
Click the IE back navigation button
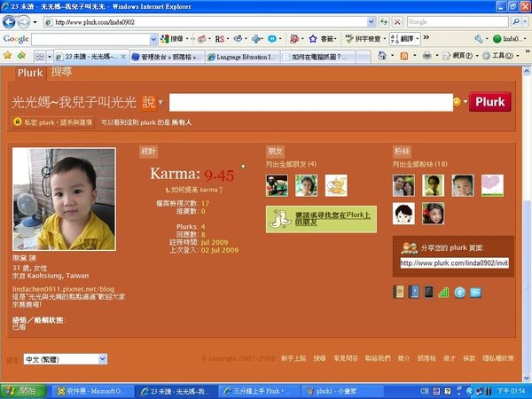pyautogui.click(x=9, y=22)
